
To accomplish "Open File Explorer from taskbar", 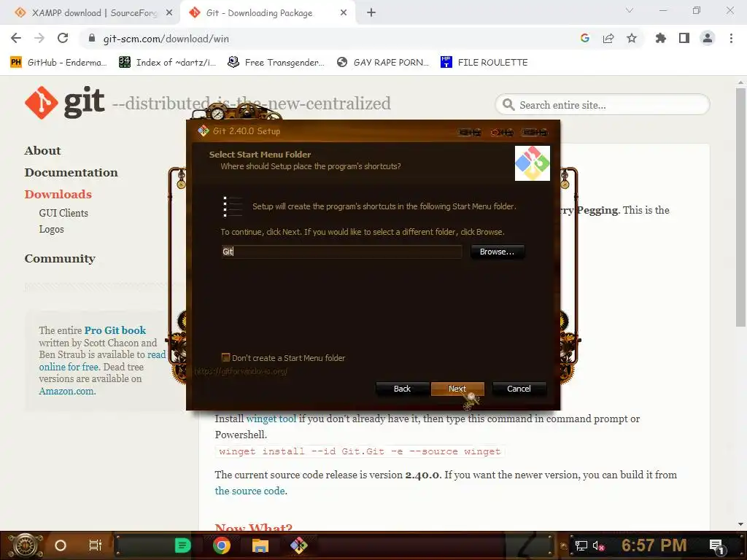I will click(x=260, y=545).
